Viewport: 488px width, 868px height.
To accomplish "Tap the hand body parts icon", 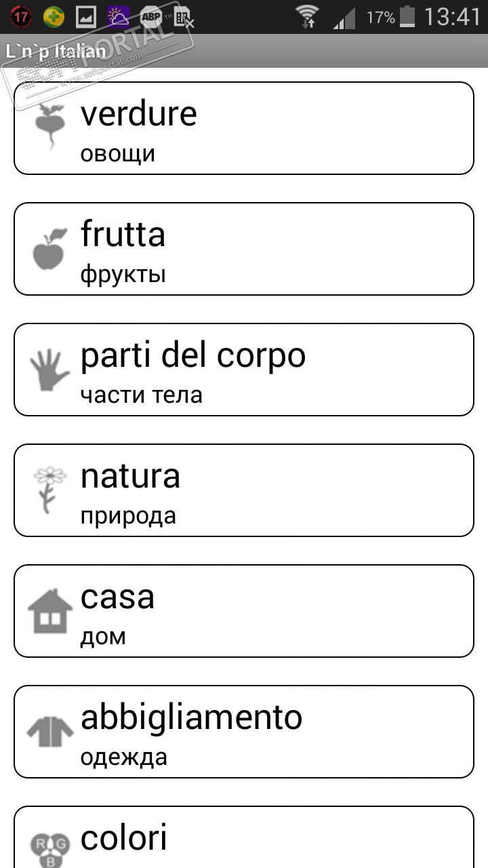I will coord(49,370).
